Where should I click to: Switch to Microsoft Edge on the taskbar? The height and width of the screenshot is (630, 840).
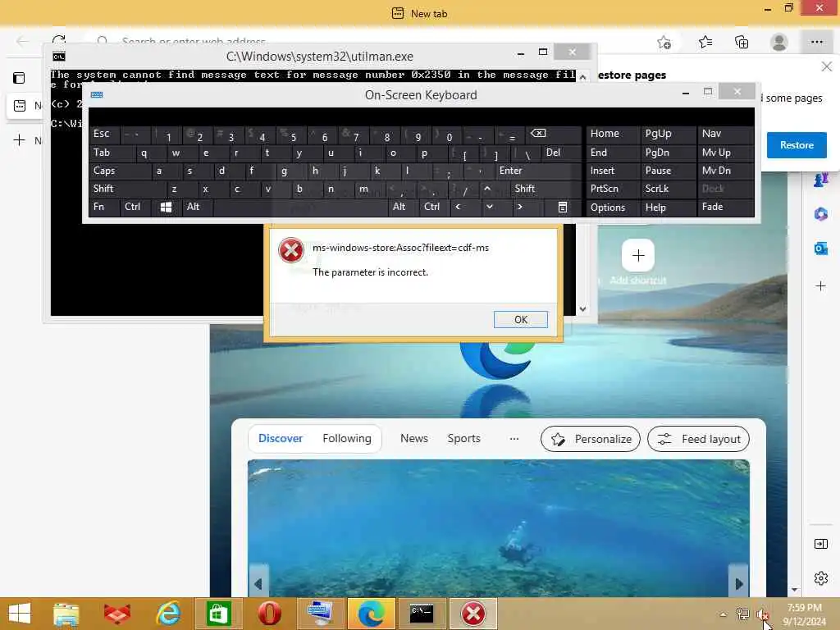372,614
